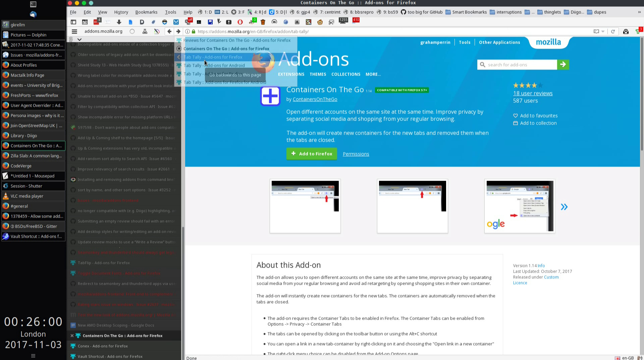This screenshot has width=644, height=360.
Task: Open the Smart Bookmarks folder
Action: (466, 12)
